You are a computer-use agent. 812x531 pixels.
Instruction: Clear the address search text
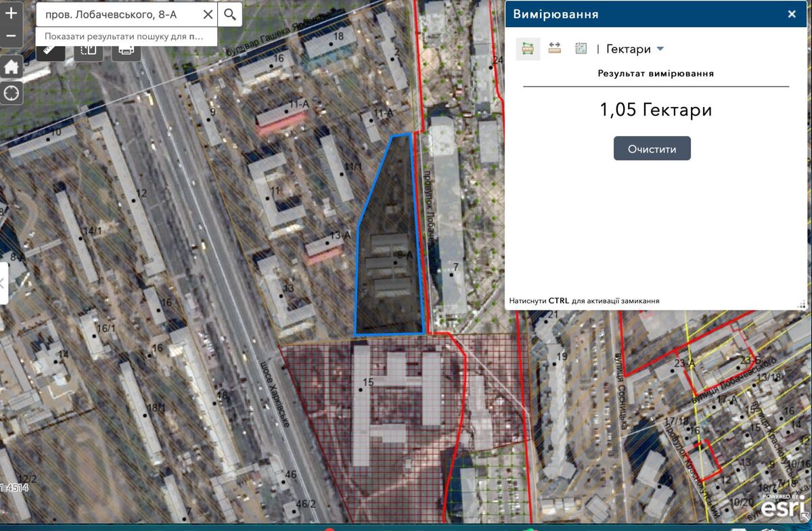pyautogui.click(x=208, y=14)
